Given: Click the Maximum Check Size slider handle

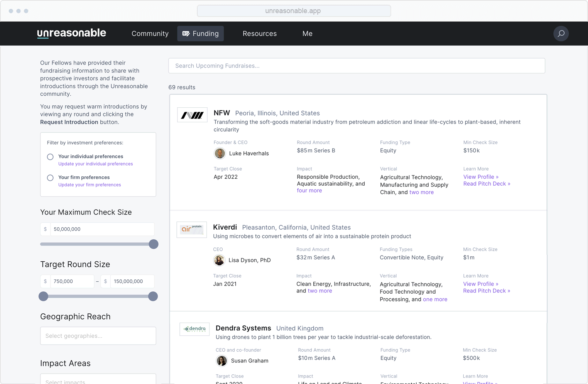Looking at the screenshot, I should coord(154,244).
